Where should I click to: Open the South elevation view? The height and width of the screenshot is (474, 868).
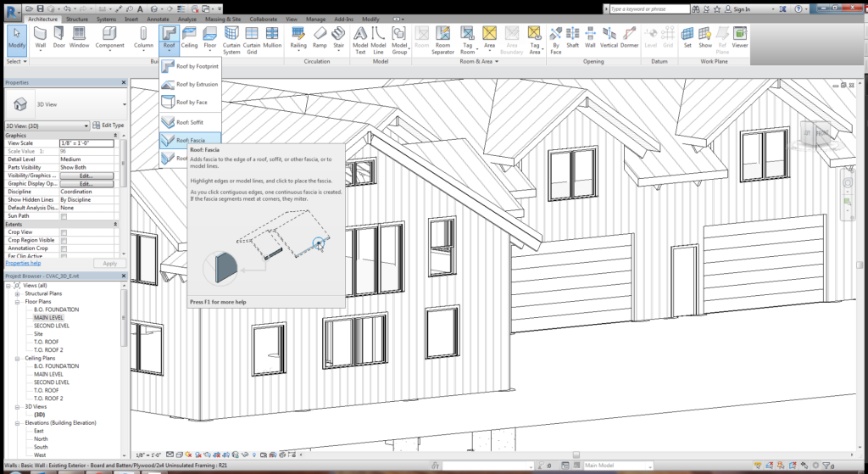(41, 447)
